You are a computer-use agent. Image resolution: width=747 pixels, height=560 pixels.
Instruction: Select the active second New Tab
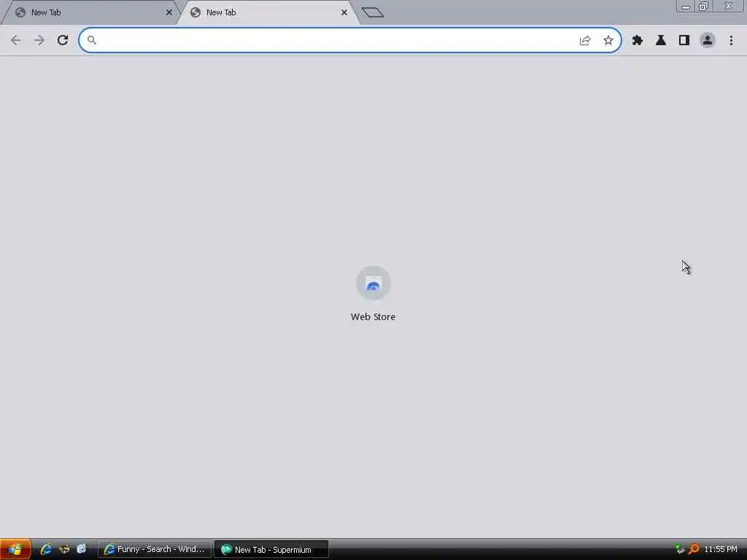tap(268, 12)
